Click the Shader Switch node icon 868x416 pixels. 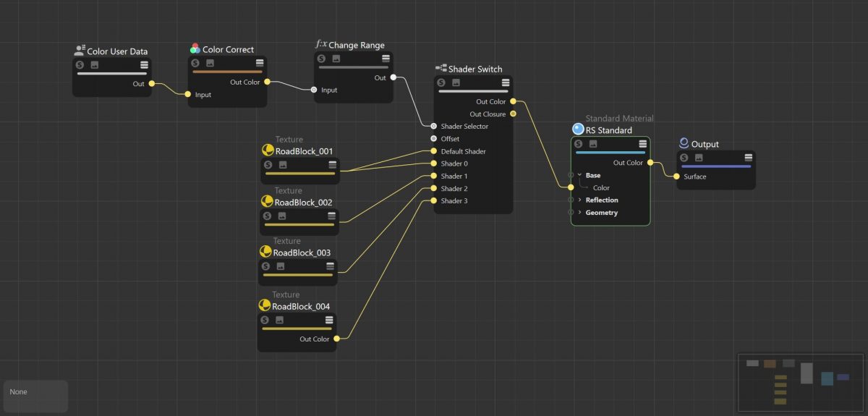click(441, 68)
